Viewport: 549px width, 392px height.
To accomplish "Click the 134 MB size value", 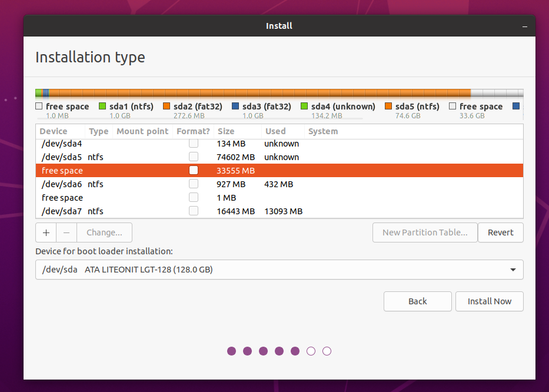I will 231,144.
